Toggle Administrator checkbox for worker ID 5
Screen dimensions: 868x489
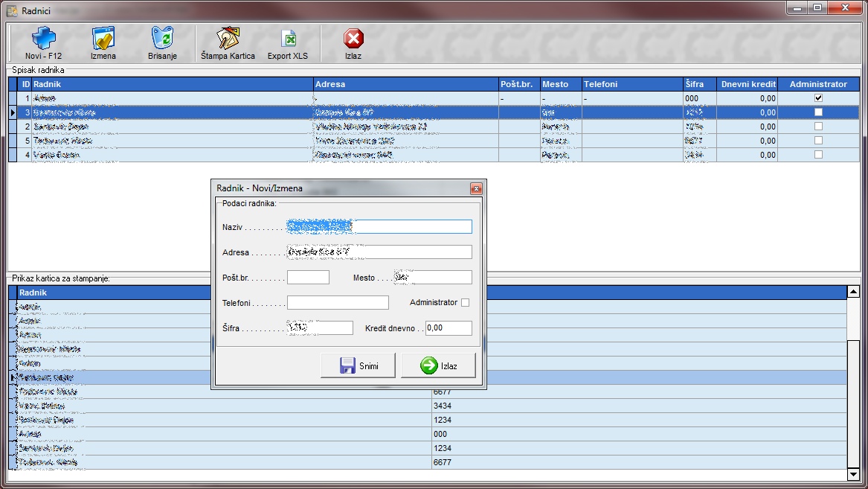(x=818, y=141)
